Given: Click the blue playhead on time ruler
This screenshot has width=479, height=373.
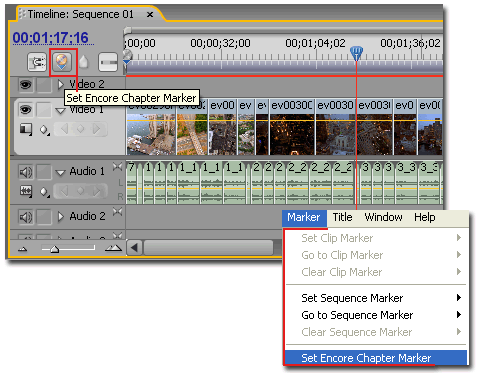Looking at the screenshot, I should (356, 53).
